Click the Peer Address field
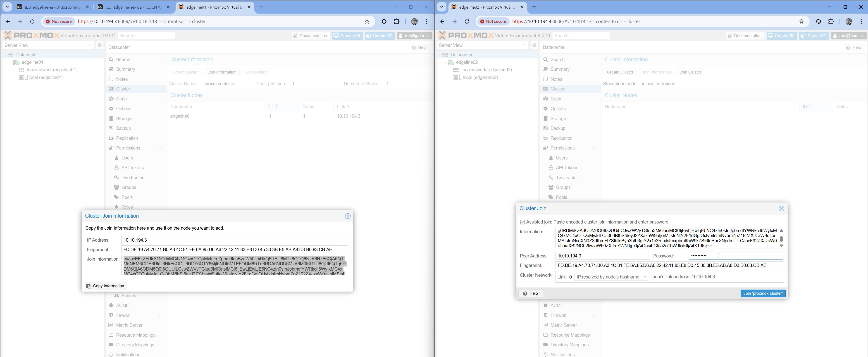 pos(602,256)
